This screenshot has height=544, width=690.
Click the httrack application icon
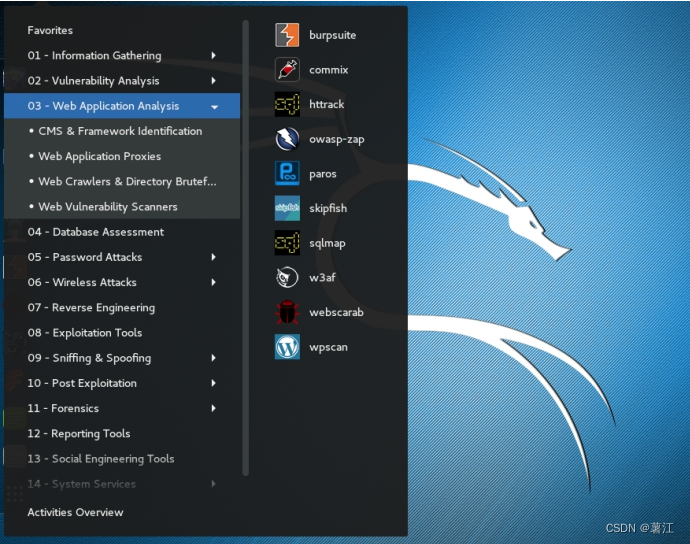point(287,104)
